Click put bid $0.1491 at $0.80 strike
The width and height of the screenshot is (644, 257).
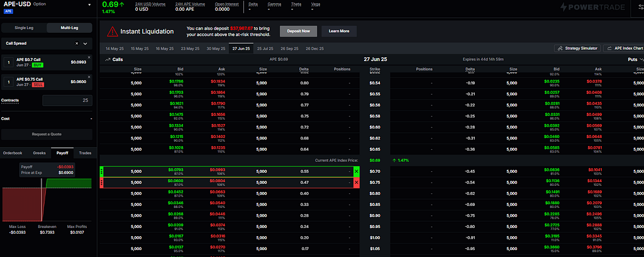(x=552, y=191)
